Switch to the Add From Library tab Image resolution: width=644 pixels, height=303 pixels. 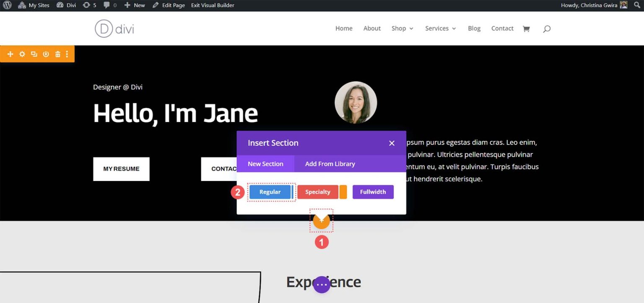[330, 164]
